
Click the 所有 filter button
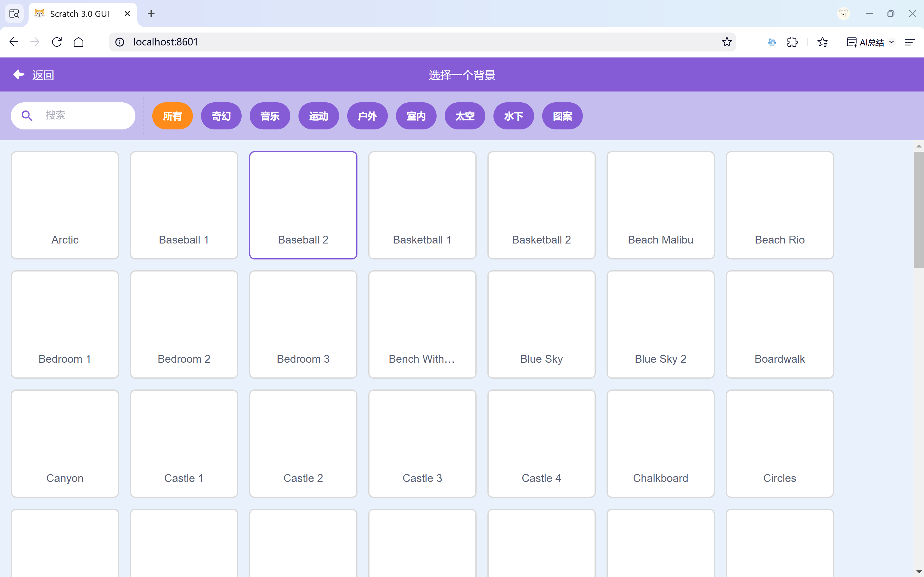[x=172, y=116]
